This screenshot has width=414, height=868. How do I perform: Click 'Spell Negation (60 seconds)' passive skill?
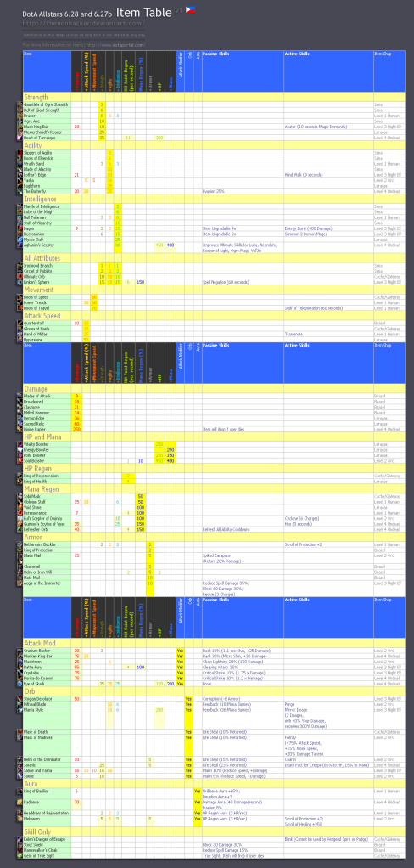click(227, 282)
